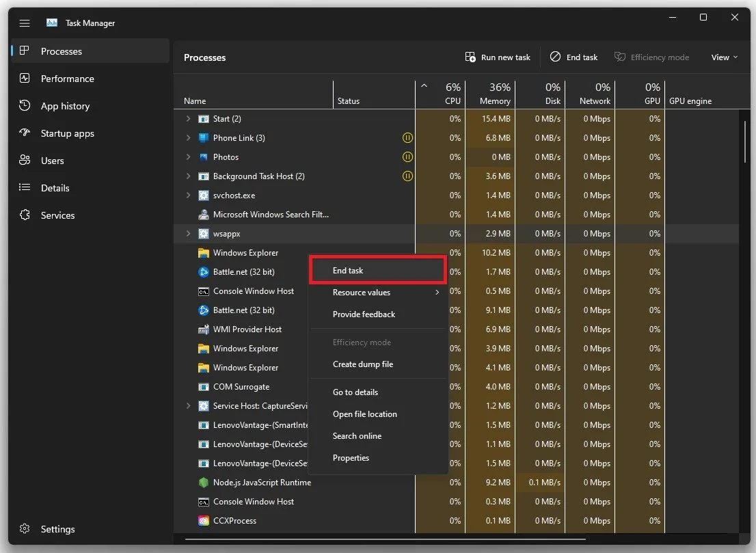The height and width of the screenshot is (553, 756).
Task: Click the Settings gear icon
Action: [25, 529]
